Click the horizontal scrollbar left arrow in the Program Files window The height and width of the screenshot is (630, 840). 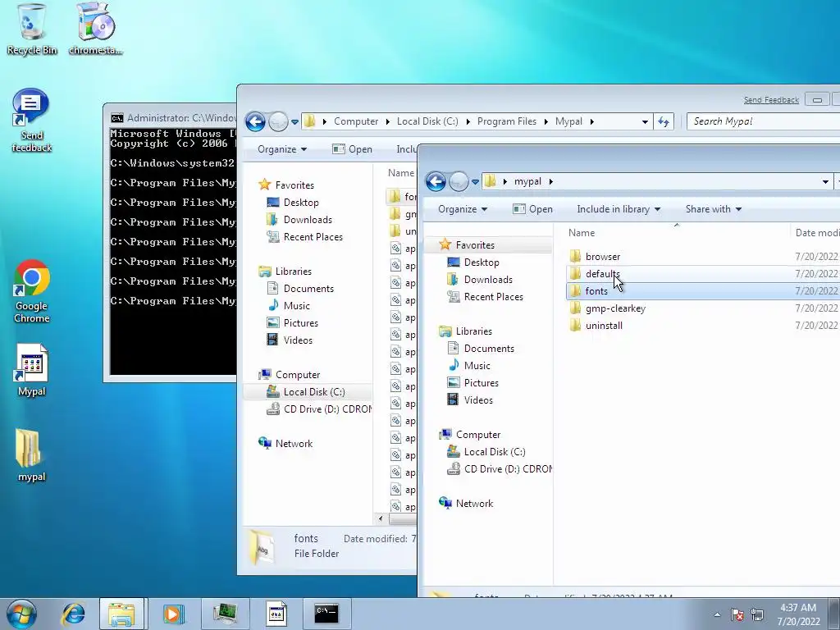coord(381,518)
